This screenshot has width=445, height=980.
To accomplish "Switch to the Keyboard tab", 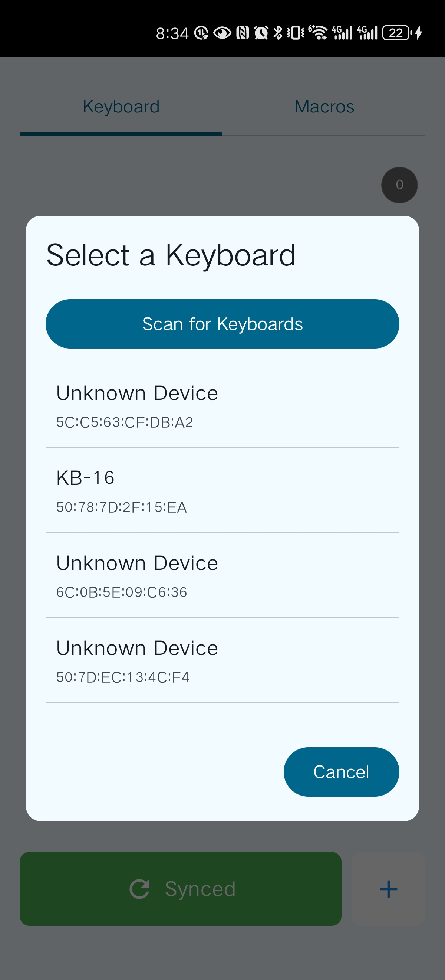I will [121, 107].
